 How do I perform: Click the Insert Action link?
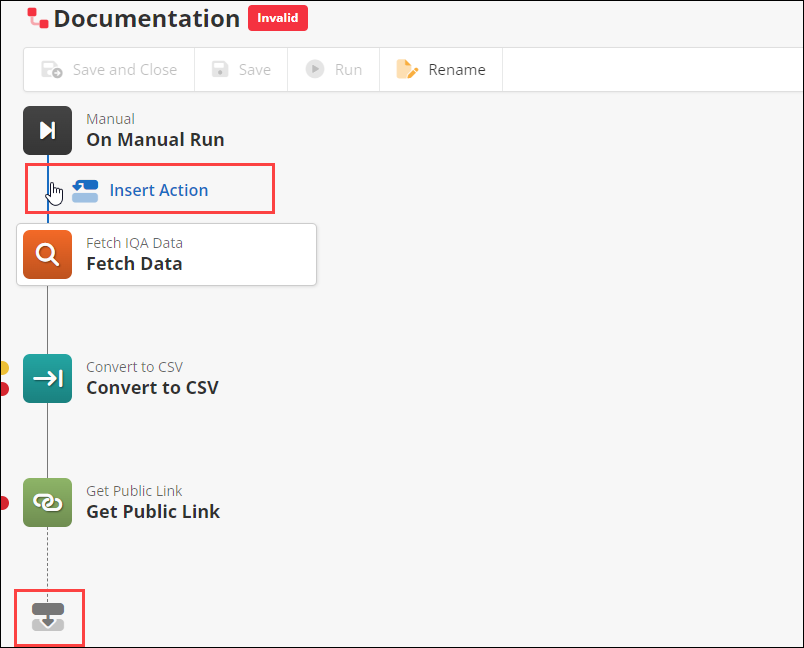[159, 191]
